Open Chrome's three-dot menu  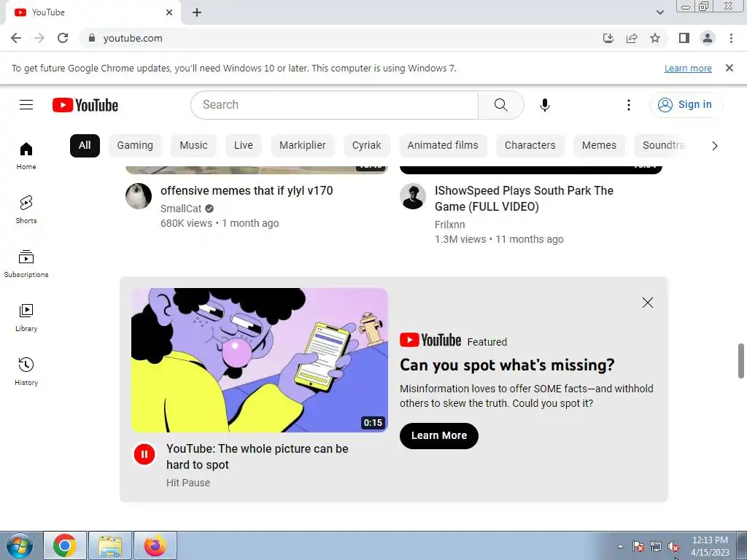(731, 38)
